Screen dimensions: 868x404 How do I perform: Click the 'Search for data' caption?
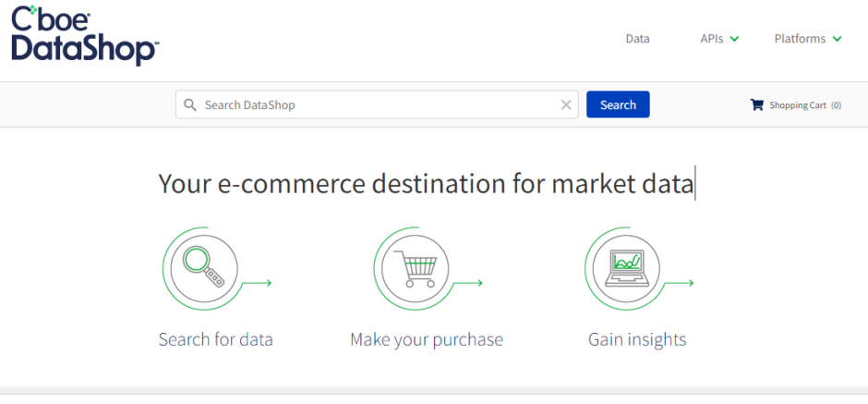click(215, 339)
